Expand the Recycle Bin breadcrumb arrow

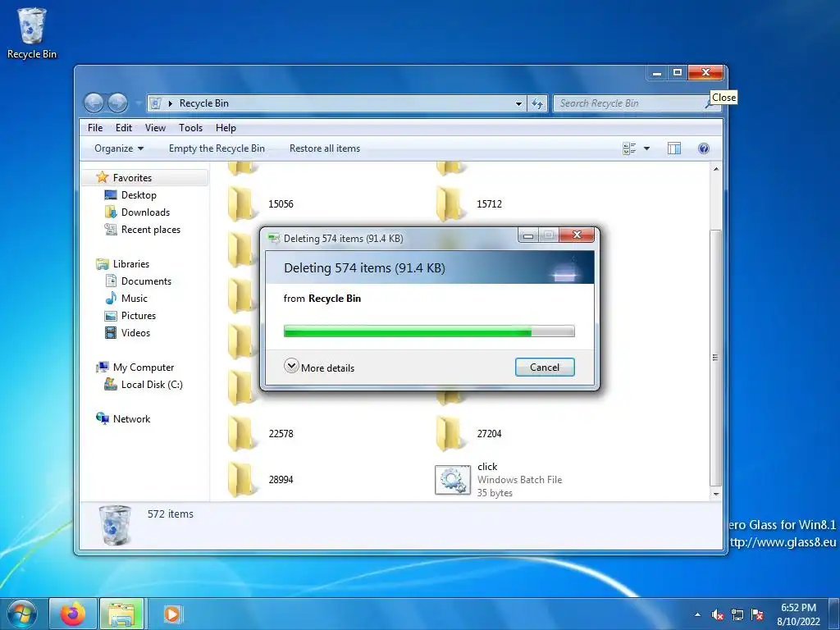[170, 103]
